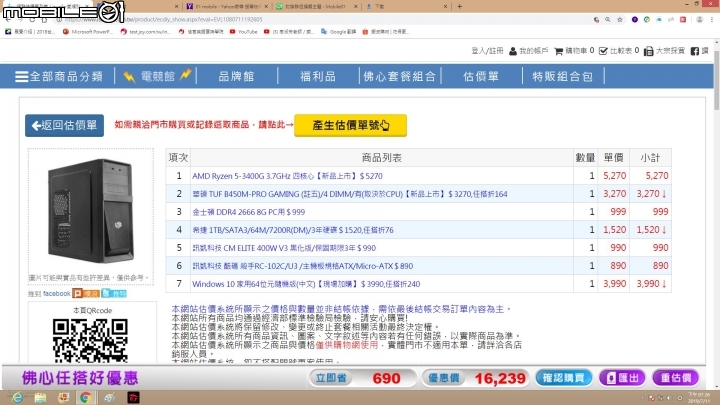Open the 1TB SATA3 hard drive link
Screen dimensions: 720x405
click(292, 230)
